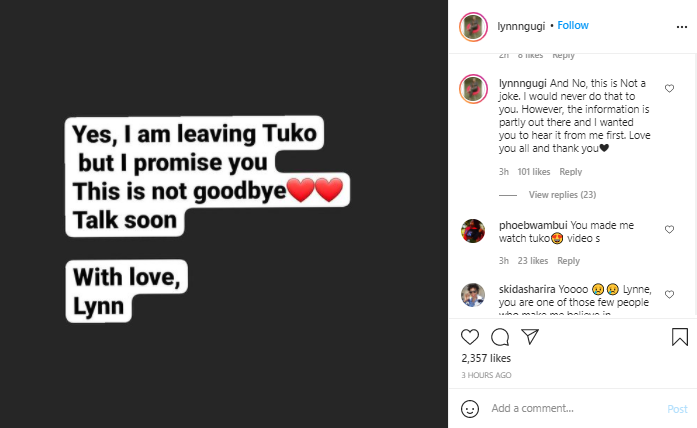Open lynnngugi profile from header username

tap(521, 26)
